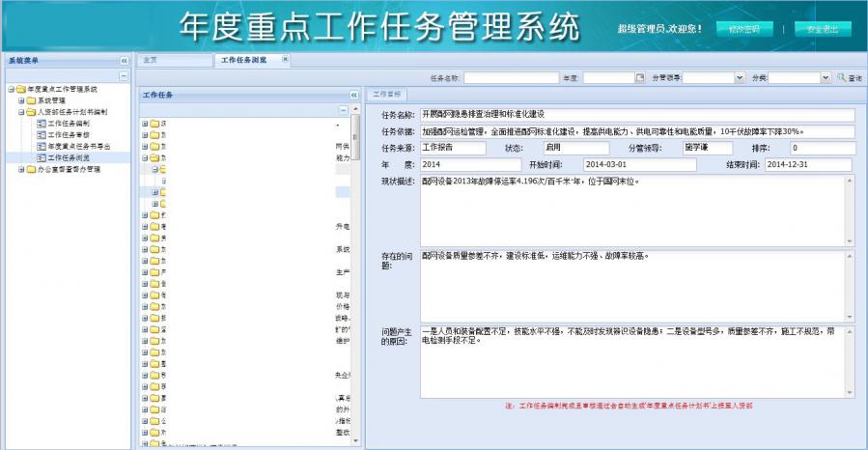Click the 修改密码 button
Image resolution: width=868 pixels, height=450 pixels.
(x=744, y=29)
